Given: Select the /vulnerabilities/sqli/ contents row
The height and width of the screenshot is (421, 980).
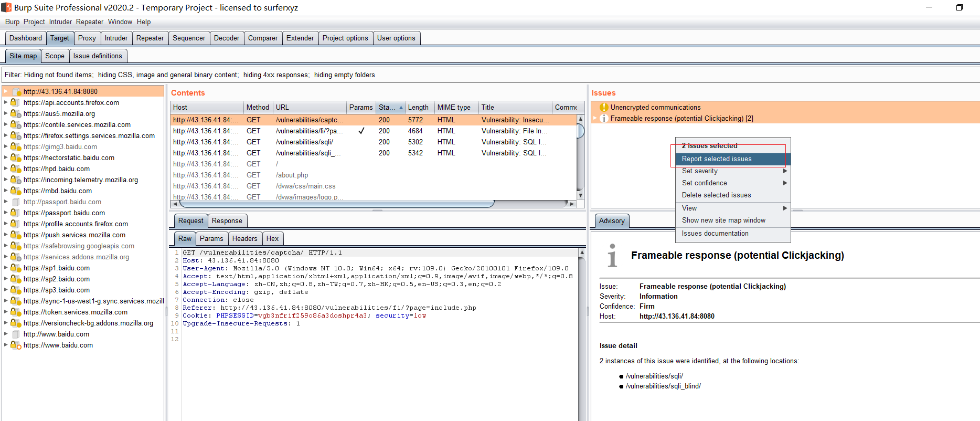Looking at the screenshot, I should point(374,142).
